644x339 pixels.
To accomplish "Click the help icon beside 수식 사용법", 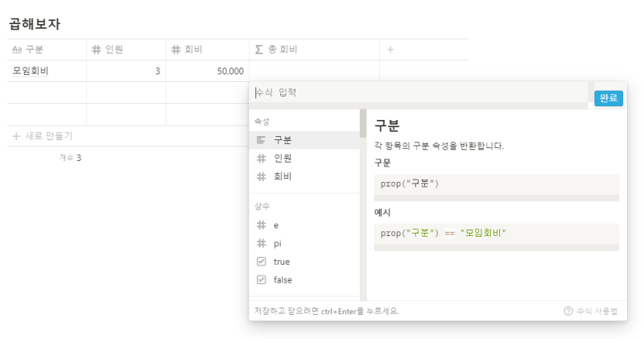I will click(568, 311).
